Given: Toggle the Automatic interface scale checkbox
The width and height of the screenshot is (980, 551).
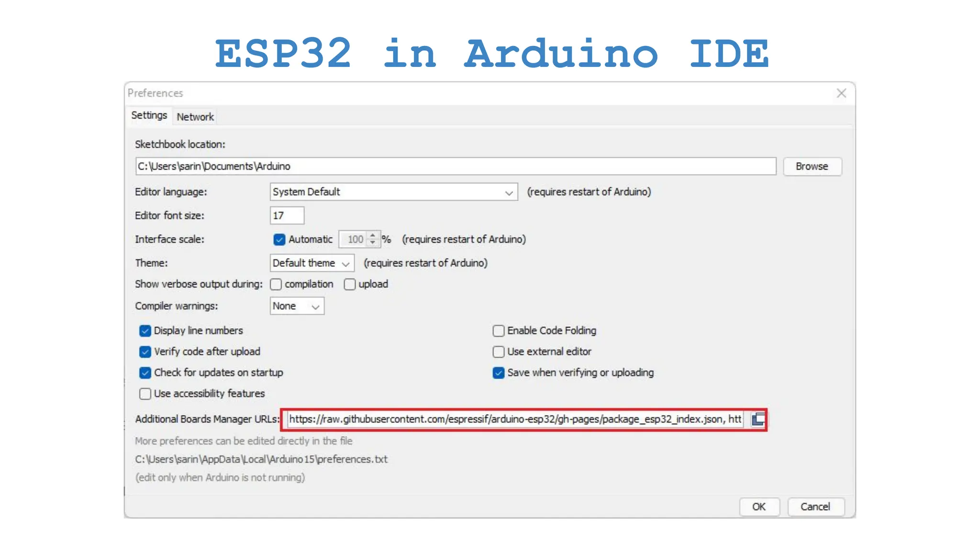Looking at the screenshot, I should [x=279, y=239].
